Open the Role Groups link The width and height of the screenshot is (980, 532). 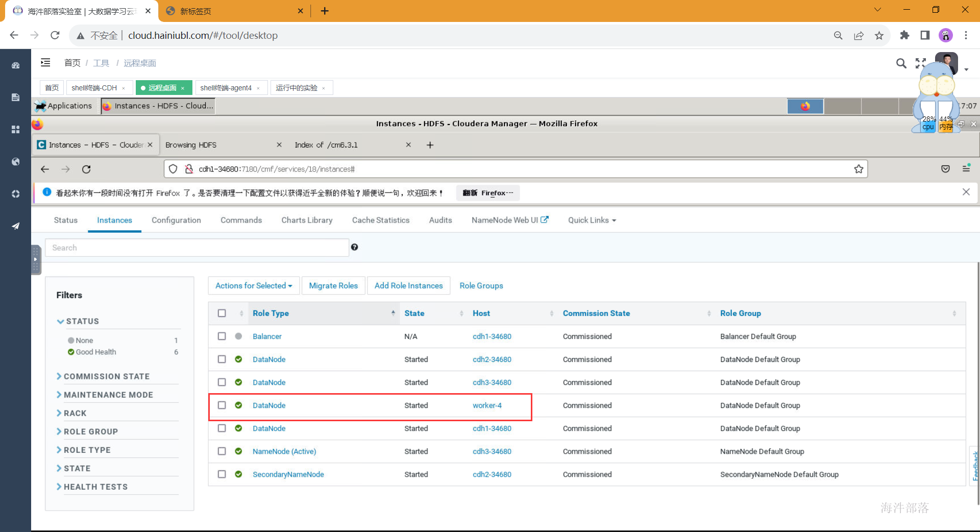click(x=481, y=285)
